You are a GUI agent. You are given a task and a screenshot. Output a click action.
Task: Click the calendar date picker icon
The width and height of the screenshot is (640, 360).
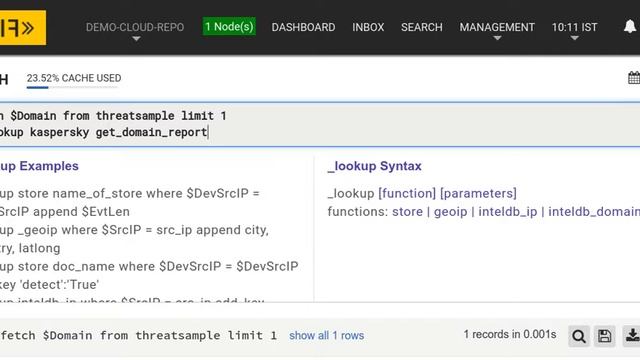tap(634, 78)
